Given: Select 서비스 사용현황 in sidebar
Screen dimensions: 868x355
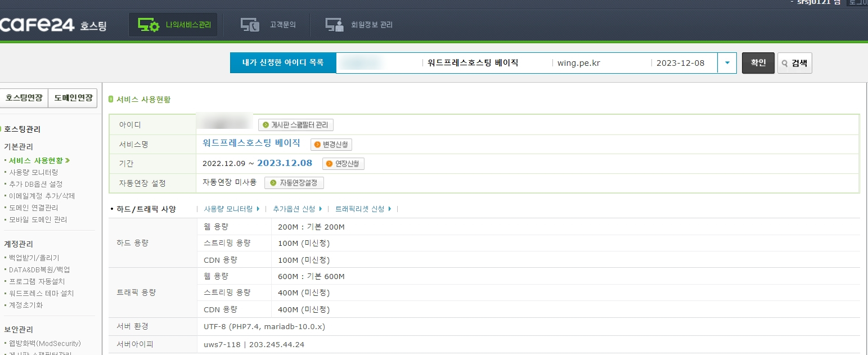Looking at the screenshot, I should (39, 160).
